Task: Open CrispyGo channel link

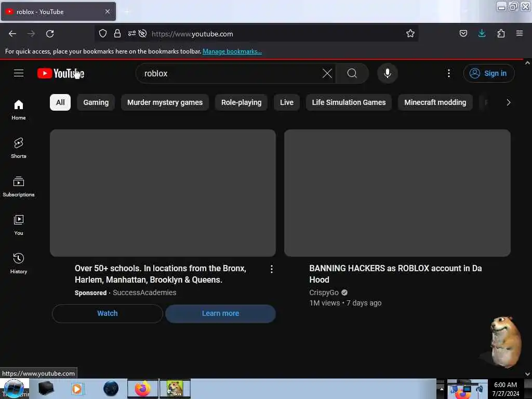Action: point(324,292)
